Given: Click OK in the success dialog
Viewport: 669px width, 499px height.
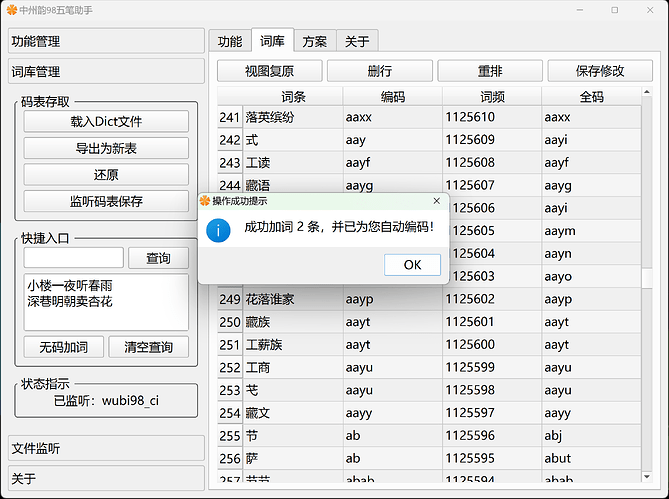Looking at the screenshot, I should (x=412, y=264).
